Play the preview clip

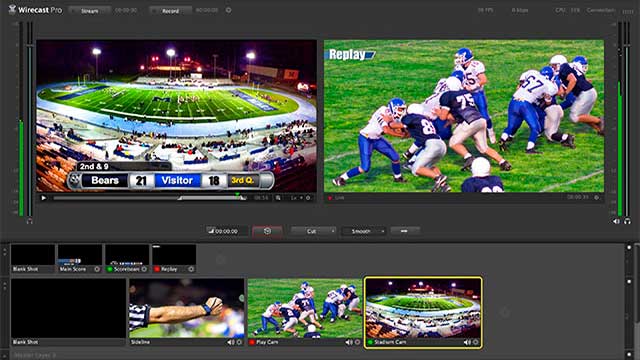44,198
